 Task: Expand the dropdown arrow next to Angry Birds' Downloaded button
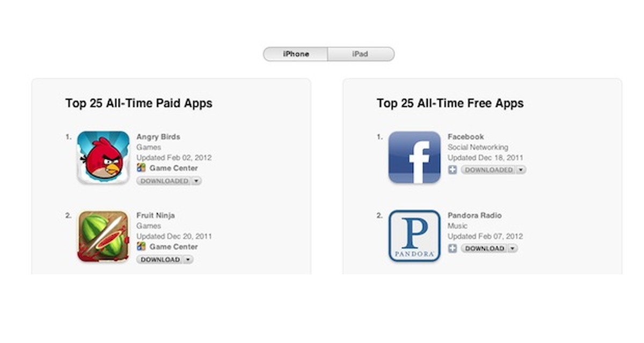(196, 181)
